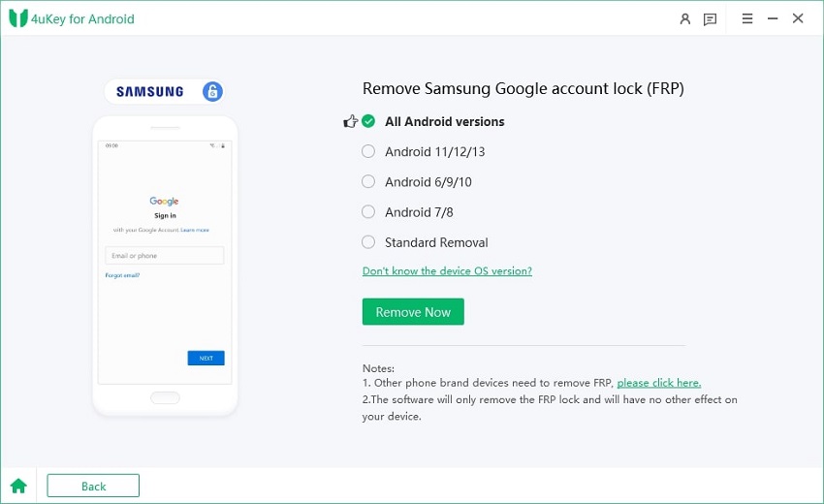824x504 pixels.
Task: Click the 4uKey logo icon
Action: pos(18,18)
